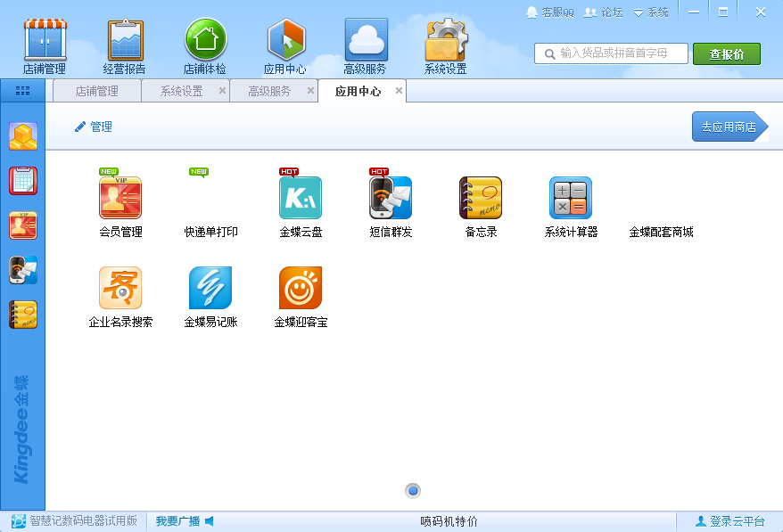This screenshot has height=532, width=783.
Task: Launch the 系统计算器 calculator icon
Action: tap(571, 198)
